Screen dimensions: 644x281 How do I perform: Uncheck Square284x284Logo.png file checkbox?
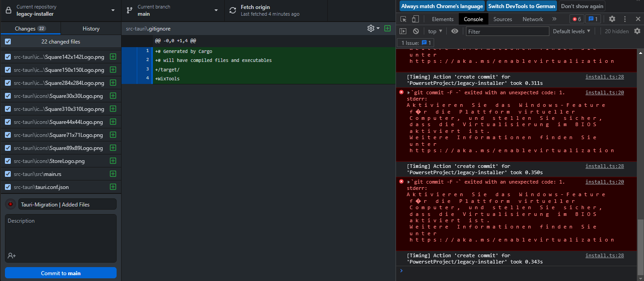click(8, 83)
